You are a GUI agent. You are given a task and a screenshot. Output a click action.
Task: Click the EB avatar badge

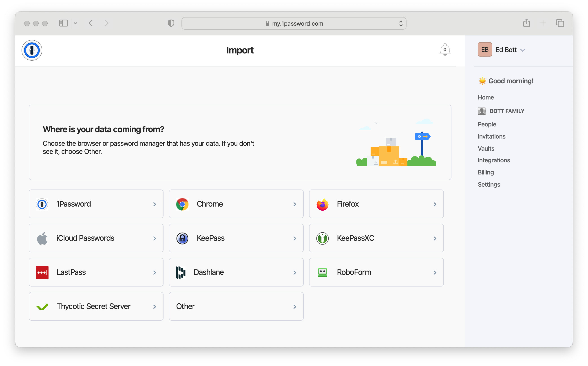tap(484, 49)
